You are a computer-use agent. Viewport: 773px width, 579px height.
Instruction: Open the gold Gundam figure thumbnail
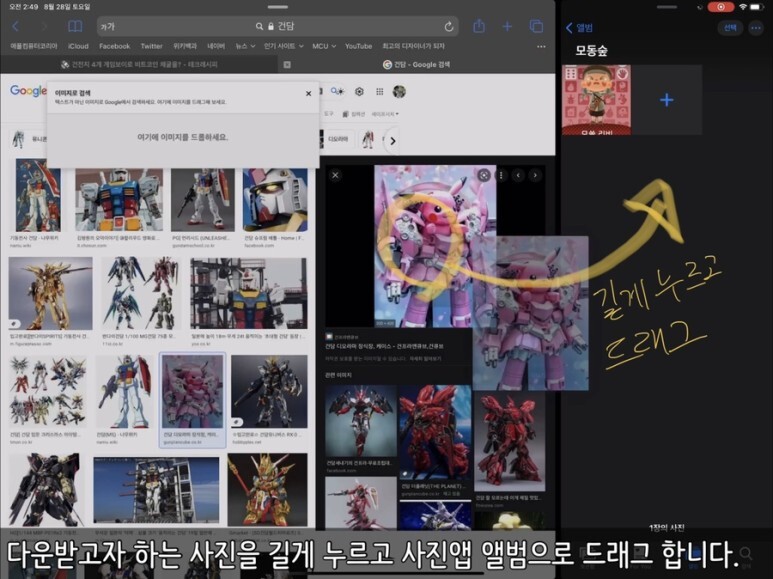pyautogui.click(x=50, y=293)
